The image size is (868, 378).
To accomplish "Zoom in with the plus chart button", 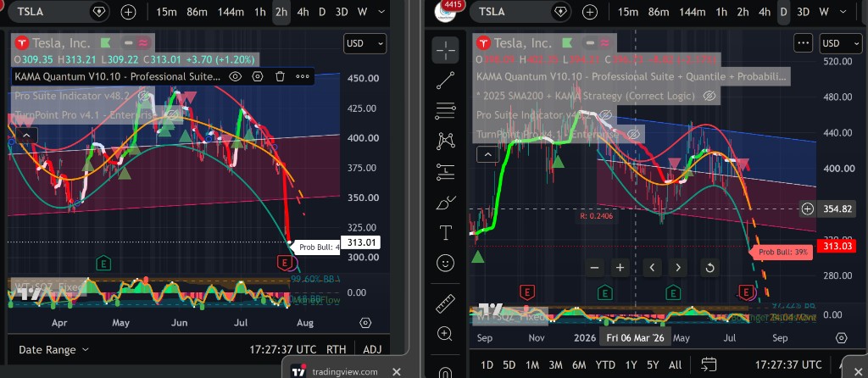I will (620, 268).
